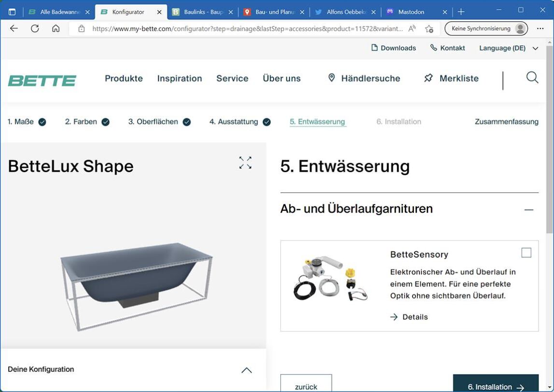Open the site search magnifier
This screenshot has width=554, height=392.
pos(532,77)
